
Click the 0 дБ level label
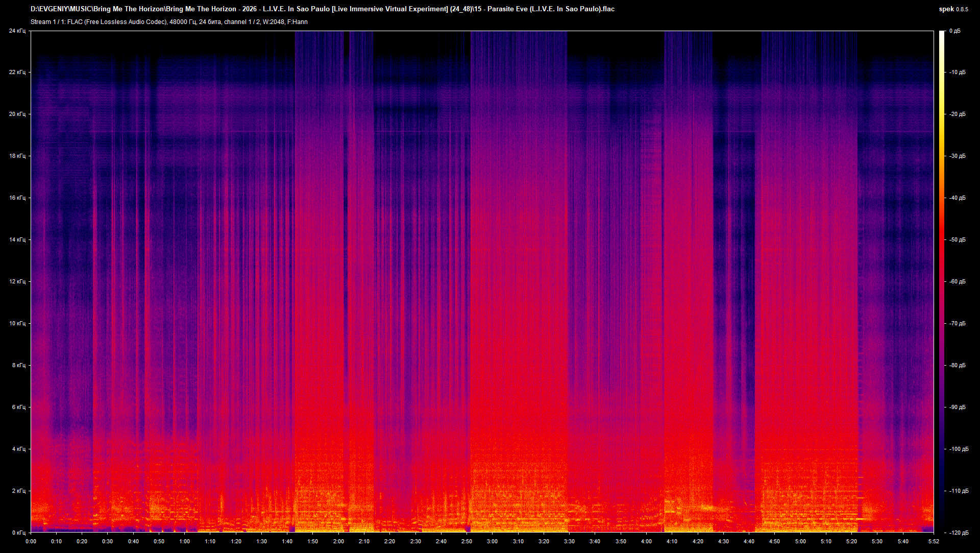click(x=954, y=31)
